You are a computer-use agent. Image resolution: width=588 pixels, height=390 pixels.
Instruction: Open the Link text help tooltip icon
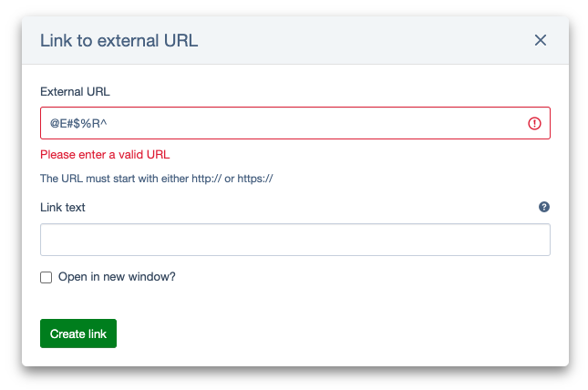pyautogui.click(x=544, y=207)
